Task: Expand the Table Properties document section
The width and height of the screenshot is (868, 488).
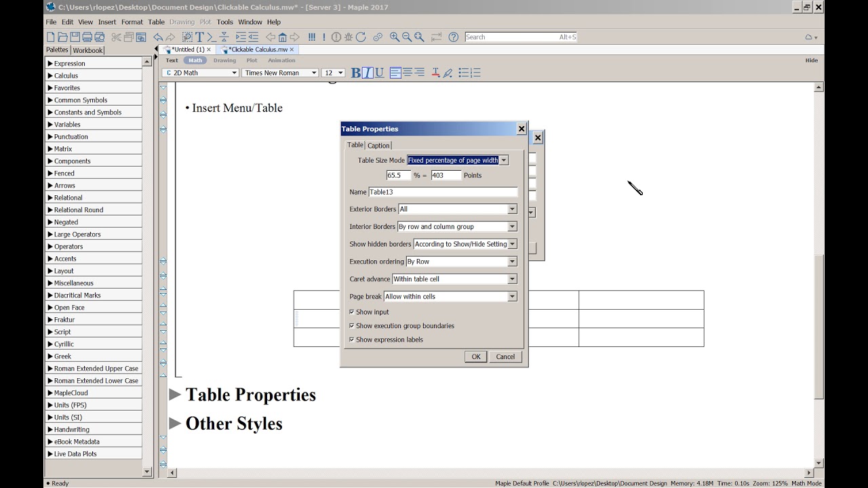Action: point(175,394)
